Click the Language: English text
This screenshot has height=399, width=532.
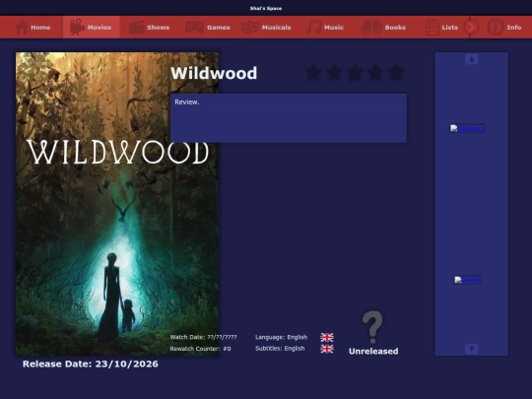[x=281, y=337]
